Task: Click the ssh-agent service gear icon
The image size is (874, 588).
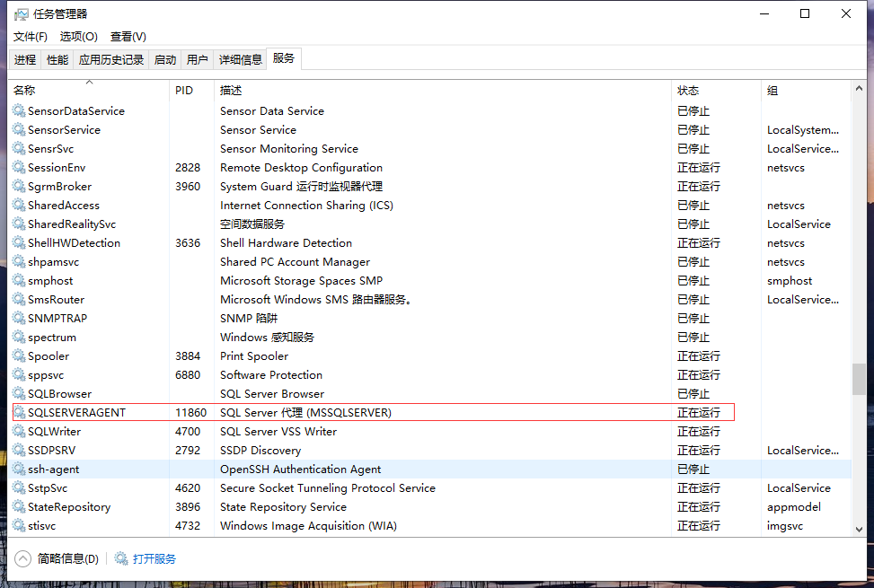Action: (x=19, y=470)
